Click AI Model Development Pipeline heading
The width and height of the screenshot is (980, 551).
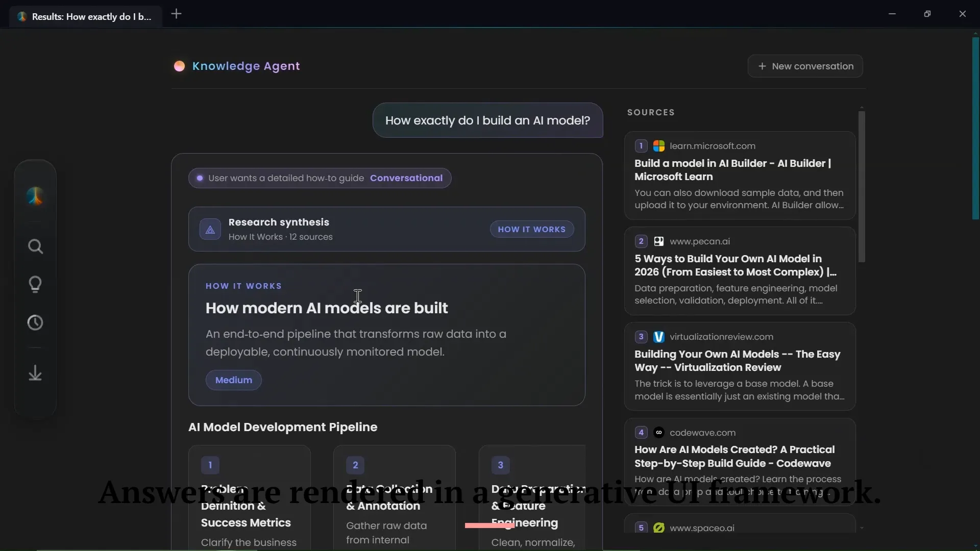(283, 427)
